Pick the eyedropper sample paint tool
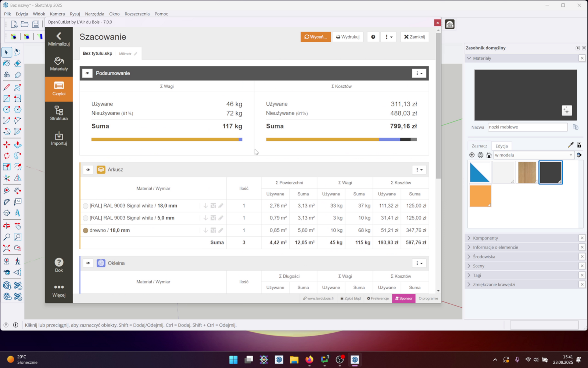This screenshot has width=588, height=368. (x=570, y=145)
